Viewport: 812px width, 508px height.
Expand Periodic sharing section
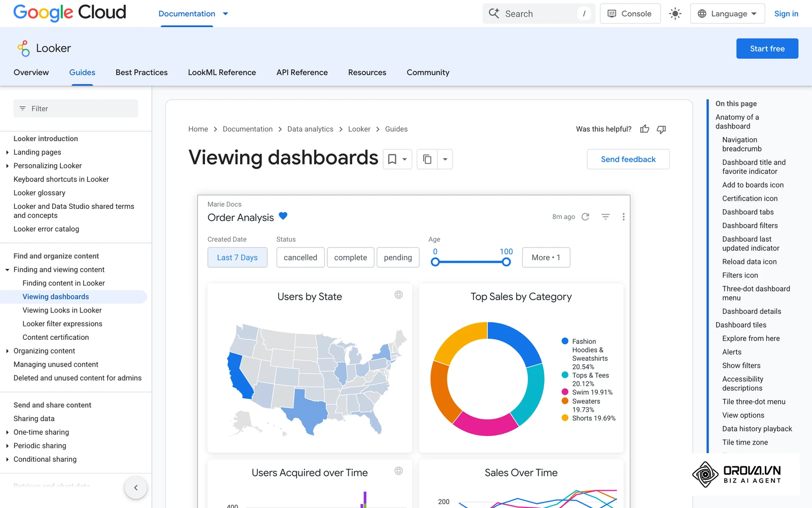[x=7, y=446]
